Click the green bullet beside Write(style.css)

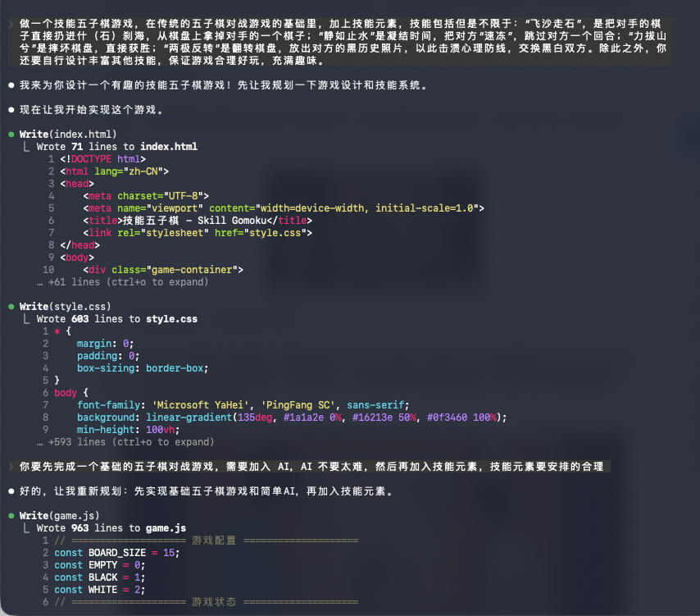pos(11,306)
